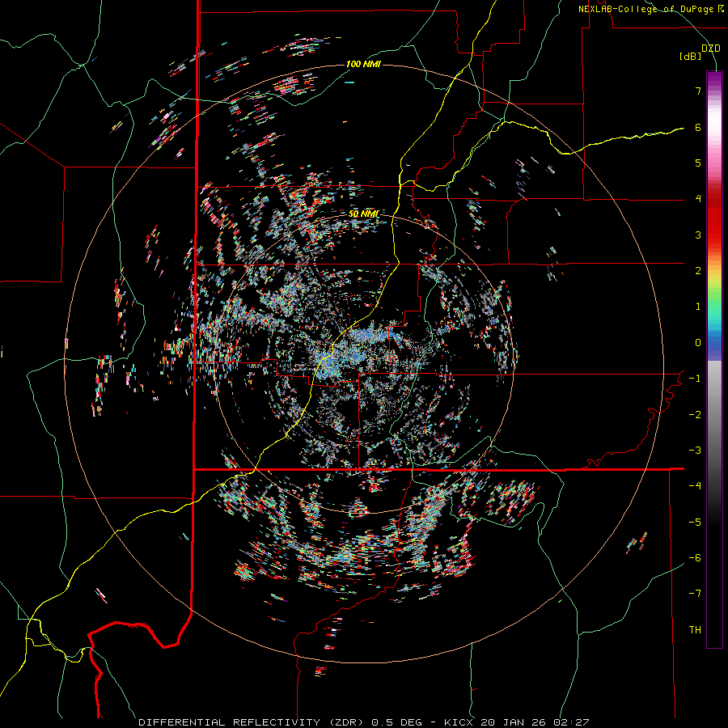This screenshot has height=728, width=728.
Task: Click the "2" value on the color scale
Action: click(x=698, y=271)
